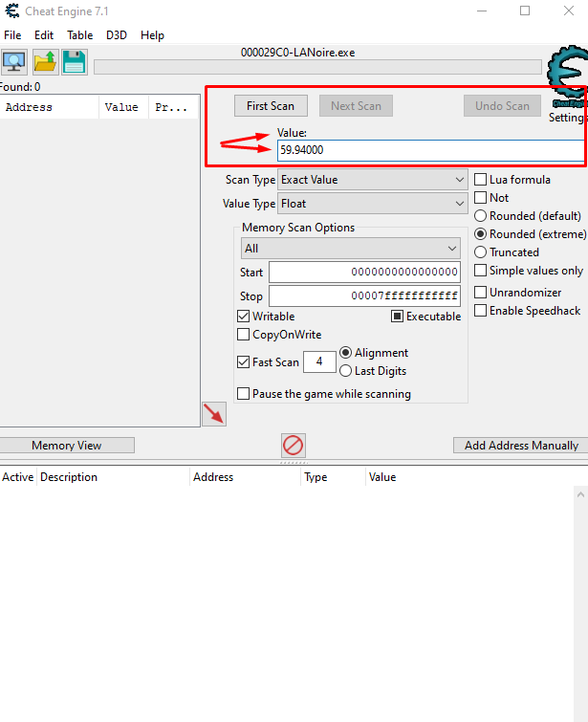This screenshot has width=588, height=722.
Task: Click the Add Address Manually button
Action: [520, 446]
